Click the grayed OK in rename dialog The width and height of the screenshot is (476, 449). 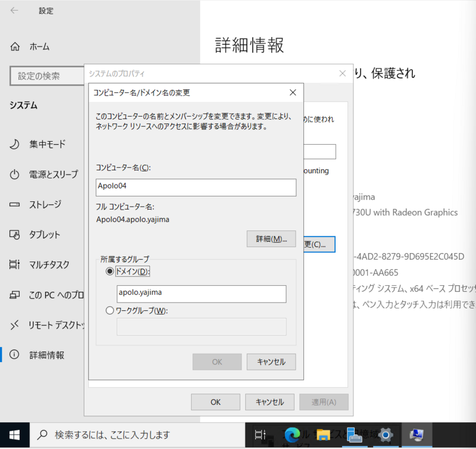[x=217, y=362]
